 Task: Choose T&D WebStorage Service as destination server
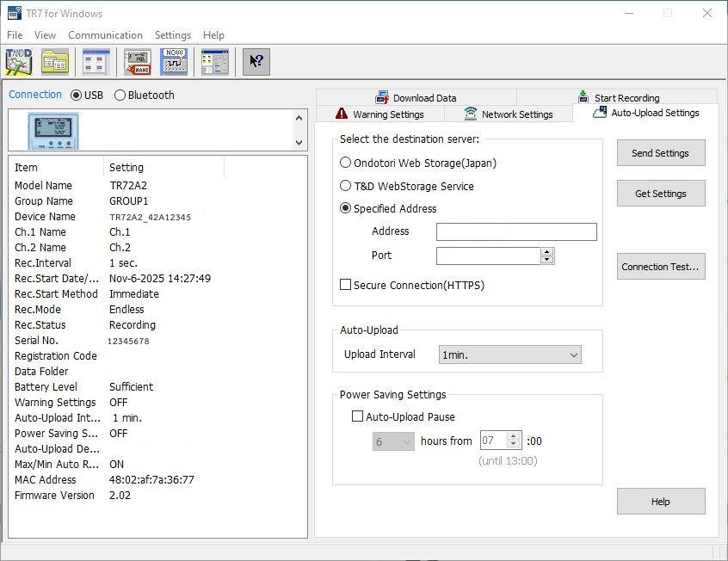pyautogui.click(x=346, y=186)
